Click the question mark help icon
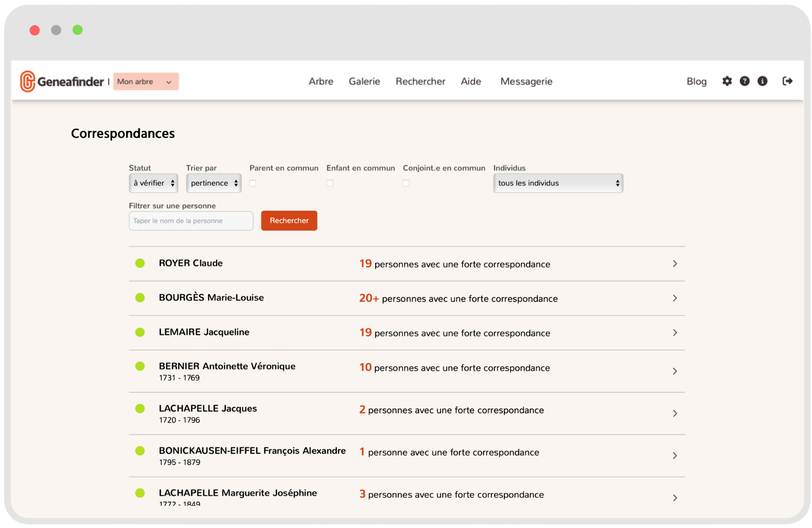The width and height of the screenshot is (812, 528). [x=744, y=81]
